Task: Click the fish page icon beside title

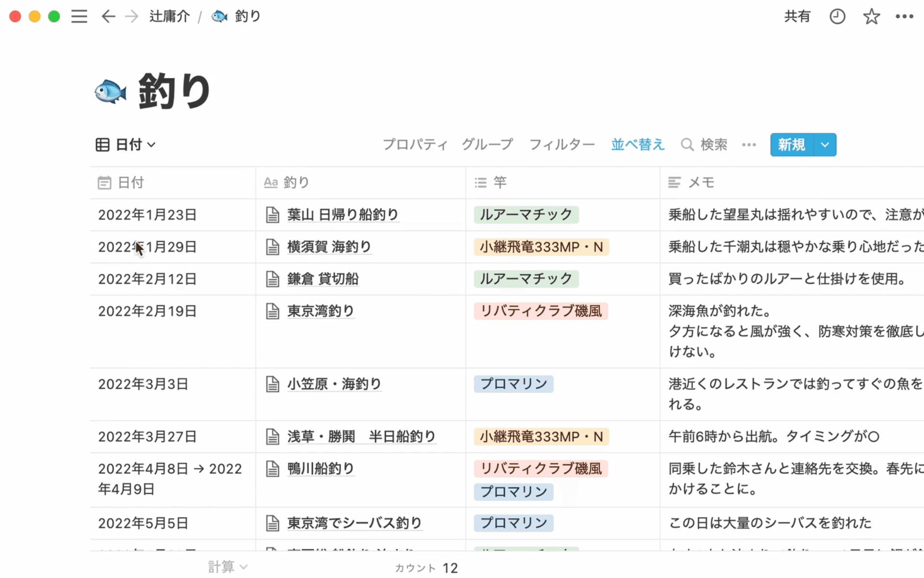Action: 110,91
